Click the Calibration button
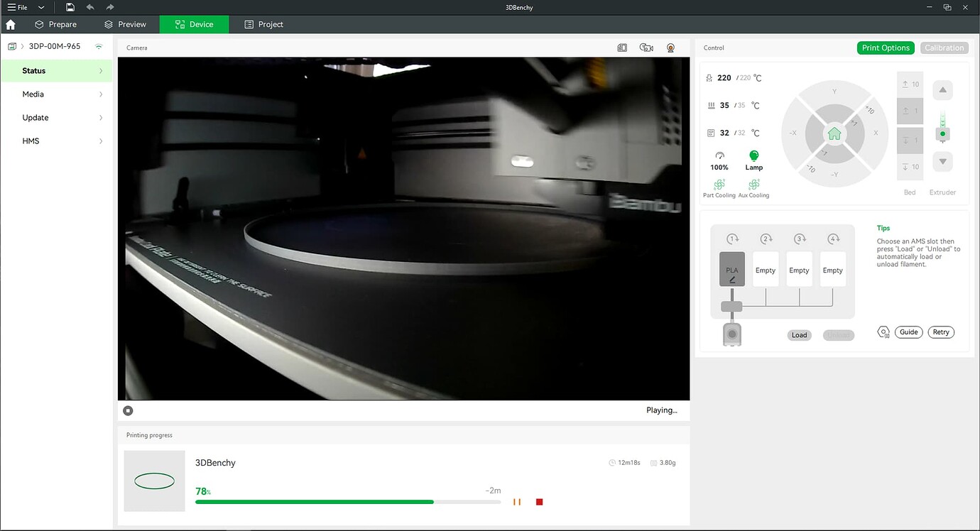Viewport: 980px width, 531px height. click(x=944, y=48)
